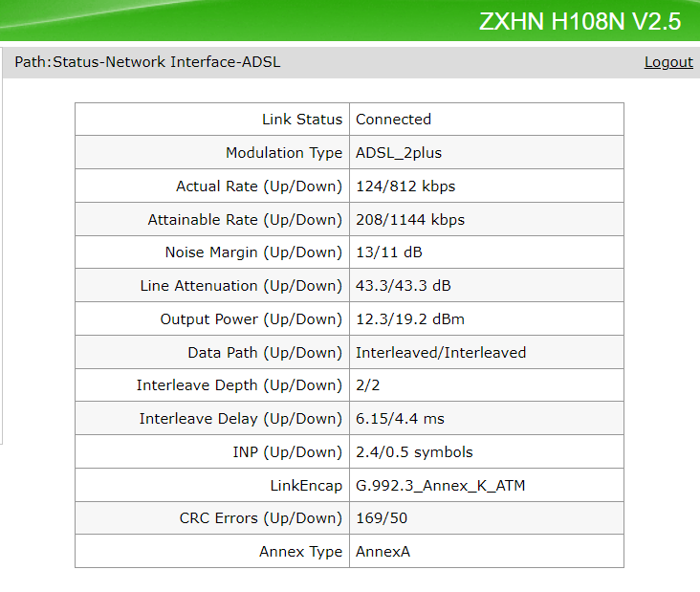The height and width of the screenshot is (592, 700).
Task: Select the ADSL_2plus modulation value
Action: [x=399, y=153]
